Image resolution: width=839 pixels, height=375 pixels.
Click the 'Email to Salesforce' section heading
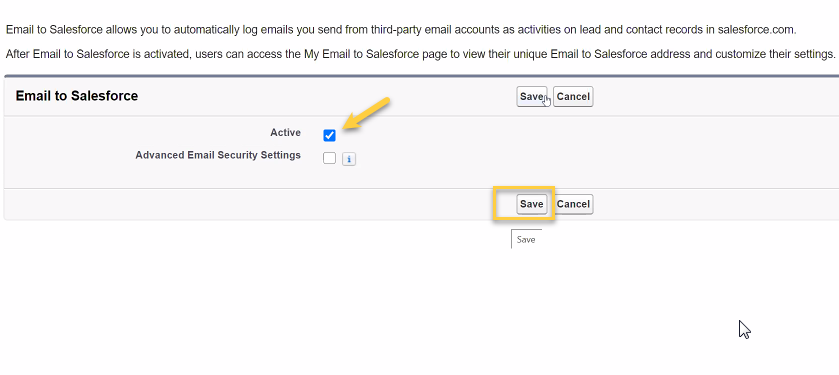point(77,96)
